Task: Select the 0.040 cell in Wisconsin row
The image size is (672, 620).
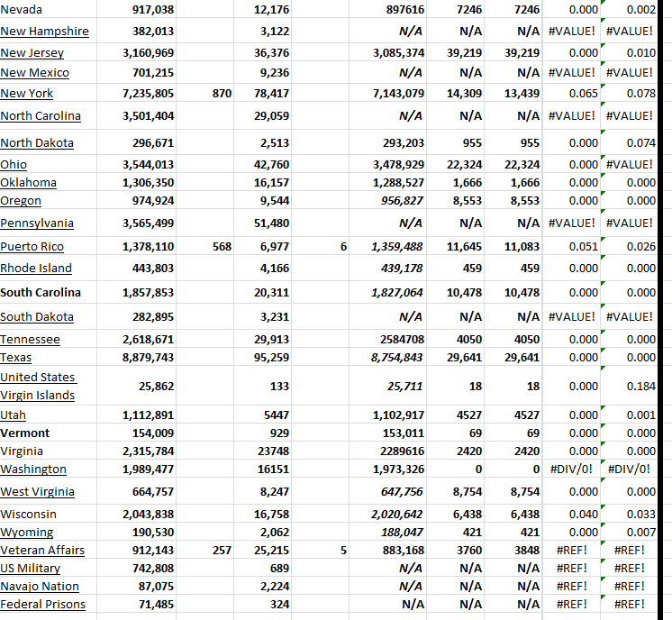Action: [x=571, y=514]
